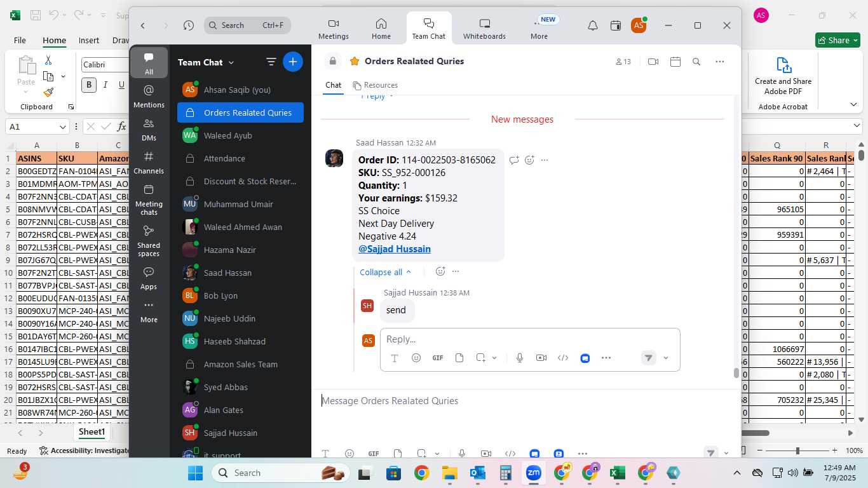Go to the Zoom Home tab
The width and height of the screenshot is (868, 488).
coord(381,29)
